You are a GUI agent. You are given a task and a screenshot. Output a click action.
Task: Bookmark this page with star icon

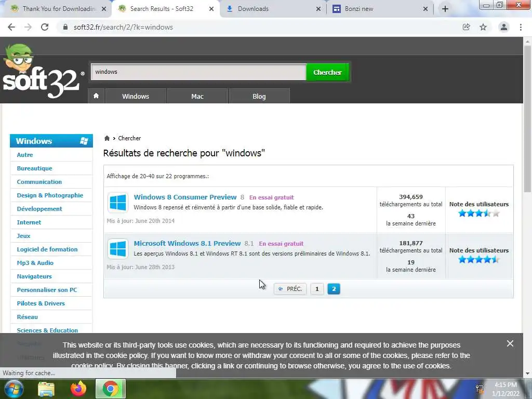[x=483, y=27]
